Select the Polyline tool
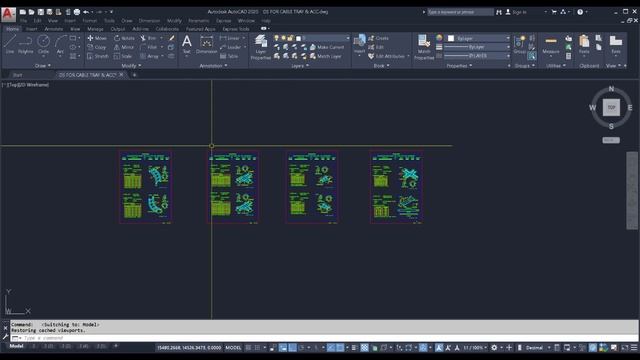The height and width of the screenshot is (360, 640). tap(26, 44)
